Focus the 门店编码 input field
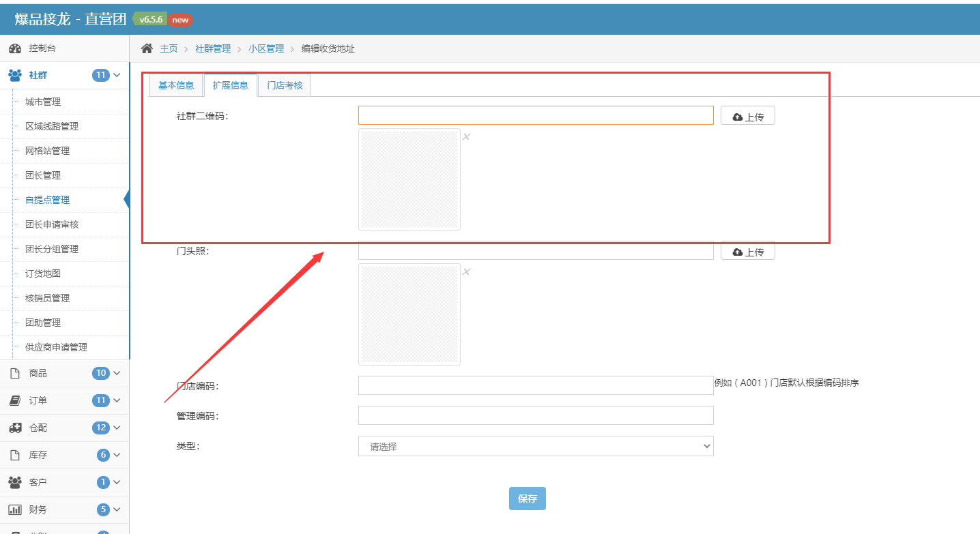Screen dimensions: 980x534 point(536,385)
